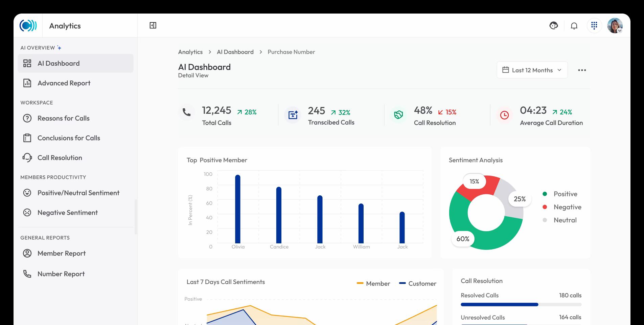644x325 pixels.
Task: Click the Sentiment Analysis card title
Action: [476, 160]
